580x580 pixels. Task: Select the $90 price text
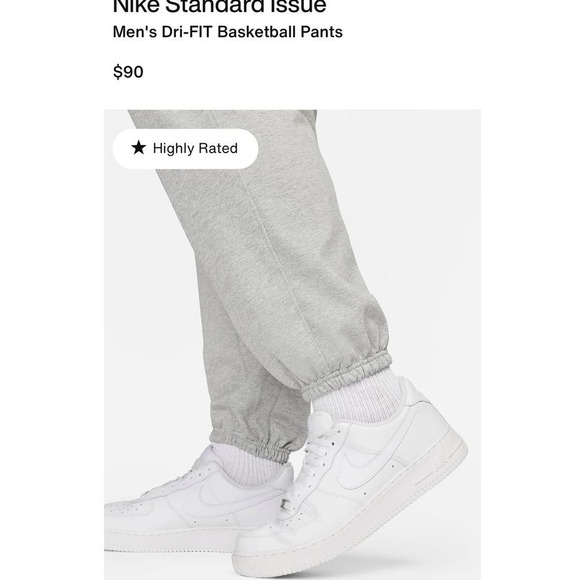coord(128,71)
